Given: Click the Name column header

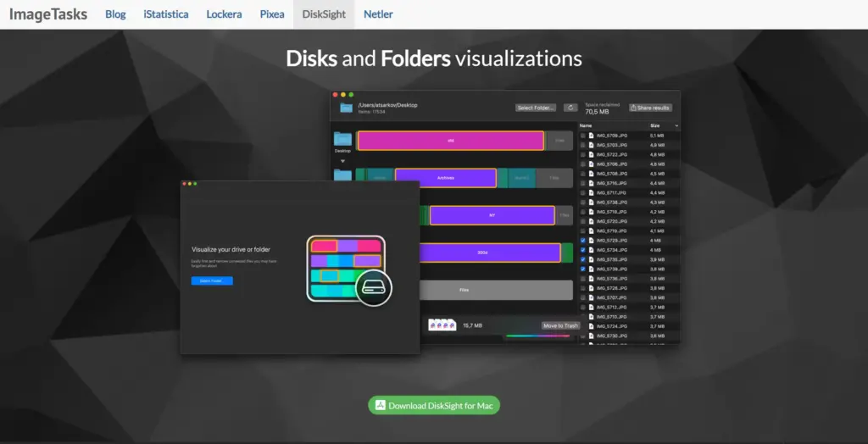Looking at the screenshot, I should (x=586, y=125).
